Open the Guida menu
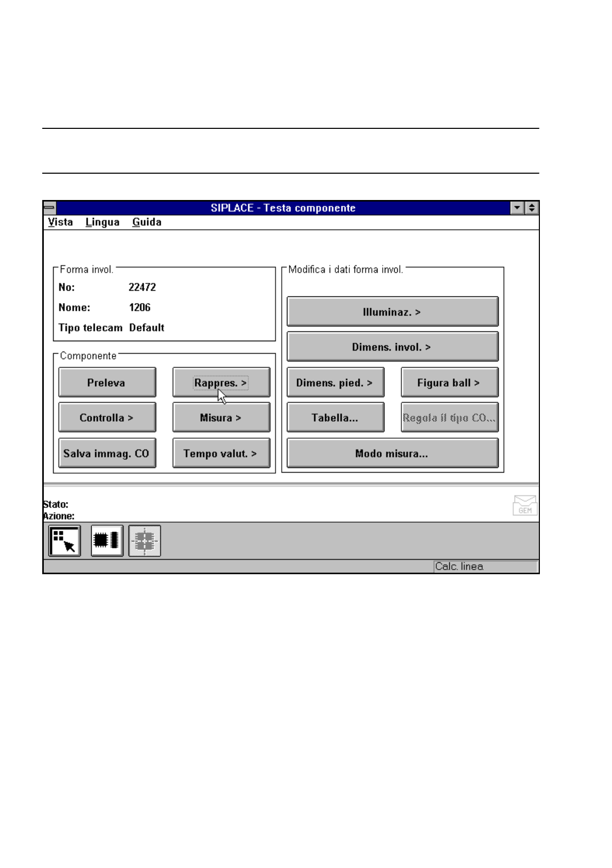The image size is (612, 868). 147,222
